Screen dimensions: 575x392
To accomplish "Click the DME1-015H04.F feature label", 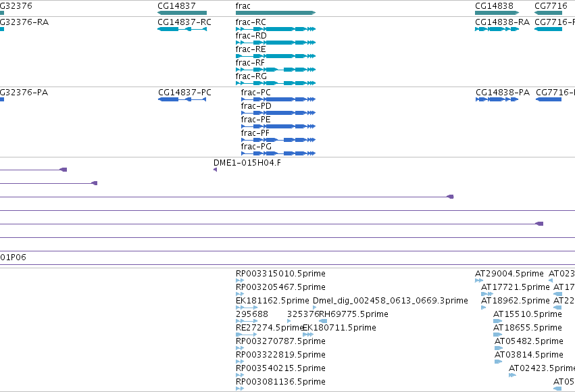I will click(247, 163).
